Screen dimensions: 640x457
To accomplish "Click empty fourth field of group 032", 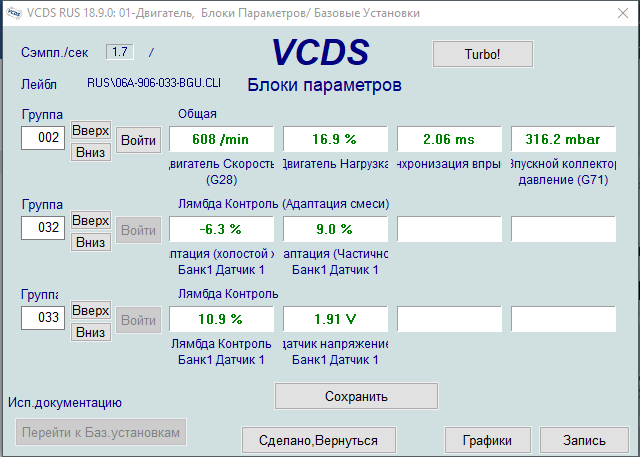I will coord(563,229).
